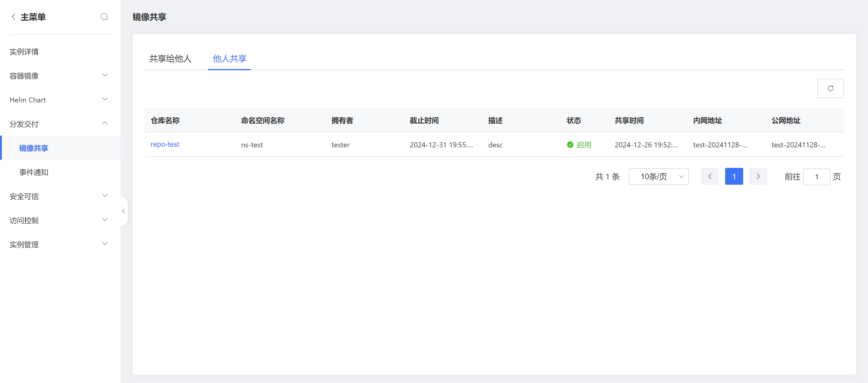
Task: Expand the 容器镜像 menu chevron
Action: point(105,75)
